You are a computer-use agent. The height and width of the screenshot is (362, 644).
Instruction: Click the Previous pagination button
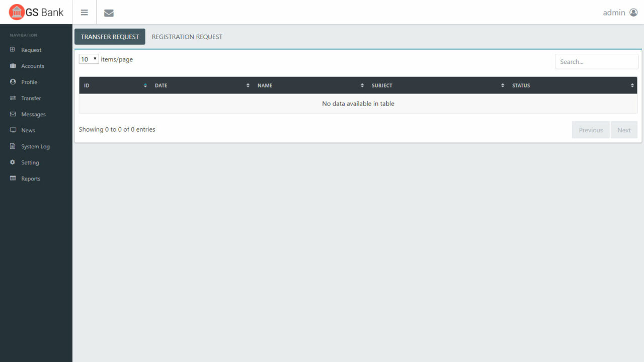click(590, 130)
